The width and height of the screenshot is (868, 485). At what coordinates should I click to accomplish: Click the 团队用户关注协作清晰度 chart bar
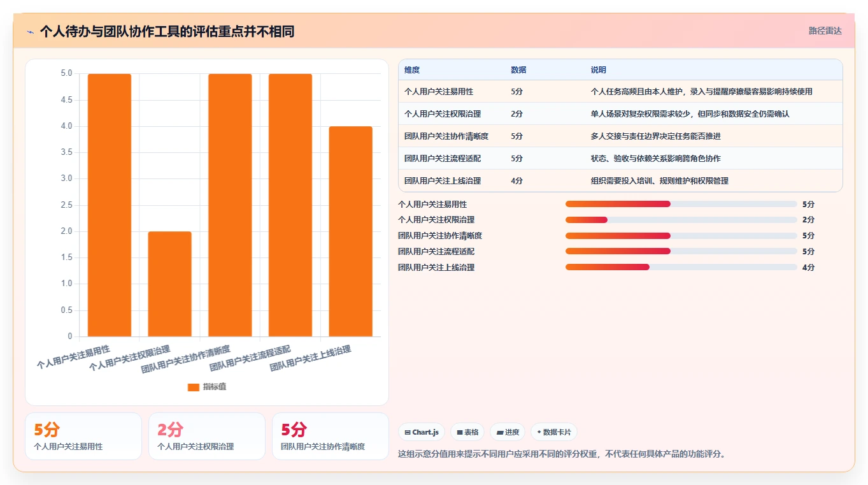[x=230, y=205]
